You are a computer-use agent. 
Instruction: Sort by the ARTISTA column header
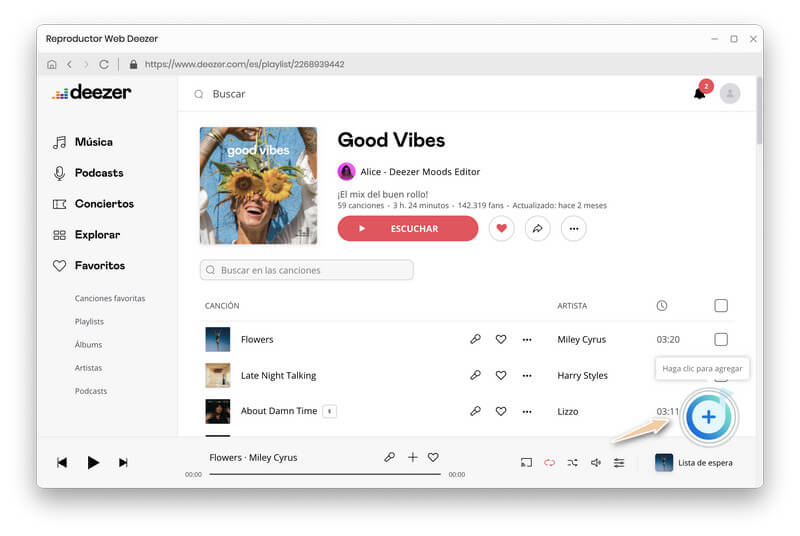[x=572, y=306]
